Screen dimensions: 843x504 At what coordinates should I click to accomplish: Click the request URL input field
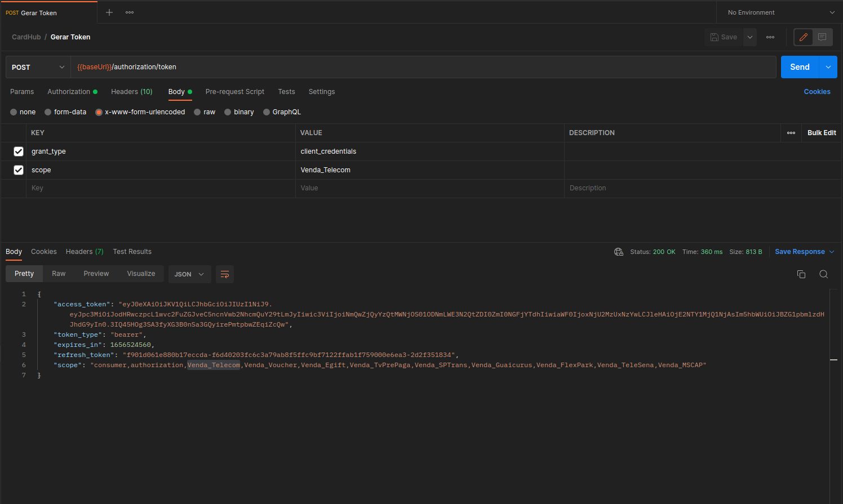pos(423,67)
